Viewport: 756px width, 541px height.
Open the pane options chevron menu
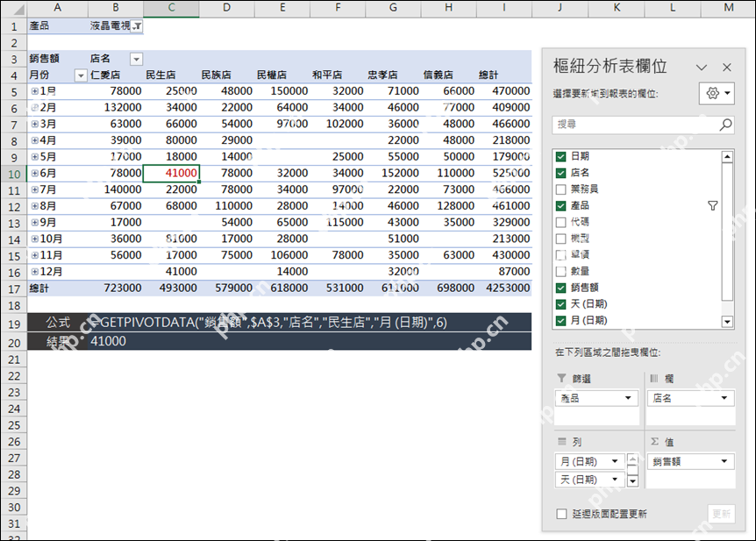(702, 68)
